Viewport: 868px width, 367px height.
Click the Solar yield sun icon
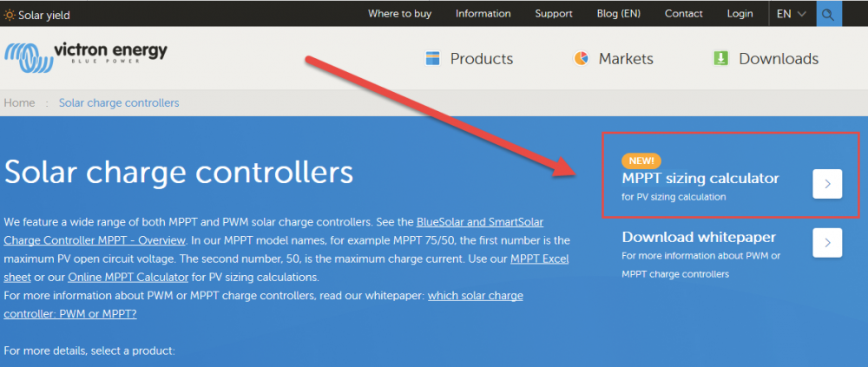(x=10, y=15)
